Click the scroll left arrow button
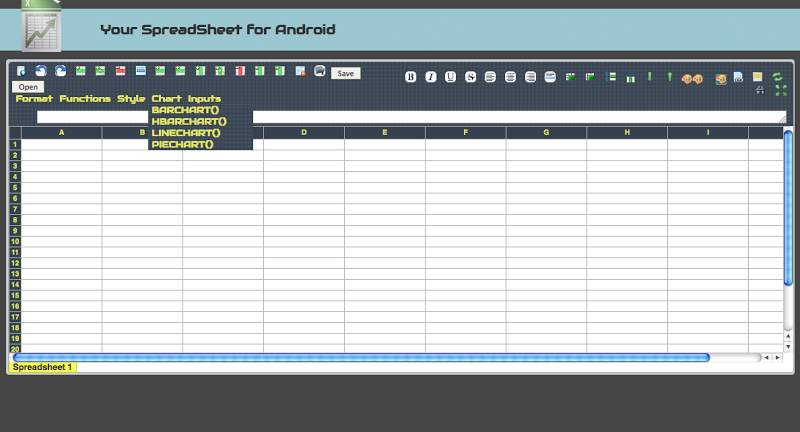The image size is (800, 432). (766, 358)
